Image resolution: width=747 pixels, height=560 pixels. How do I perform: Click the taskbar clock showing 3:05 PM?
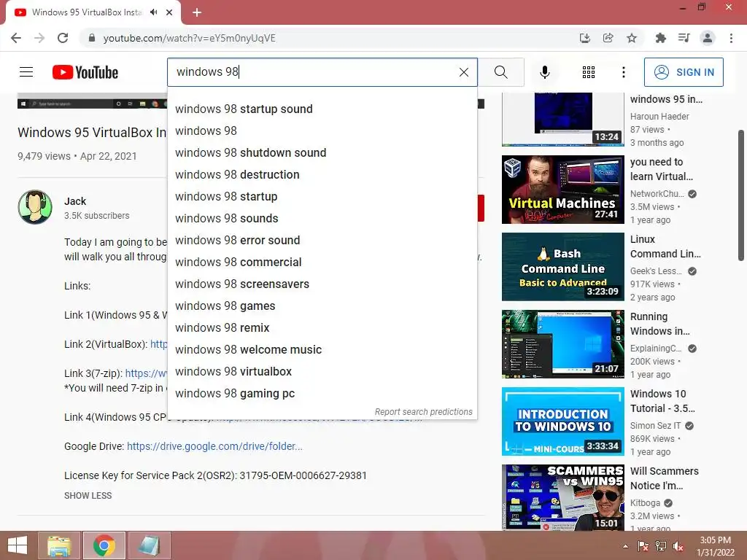click(715, 546)
